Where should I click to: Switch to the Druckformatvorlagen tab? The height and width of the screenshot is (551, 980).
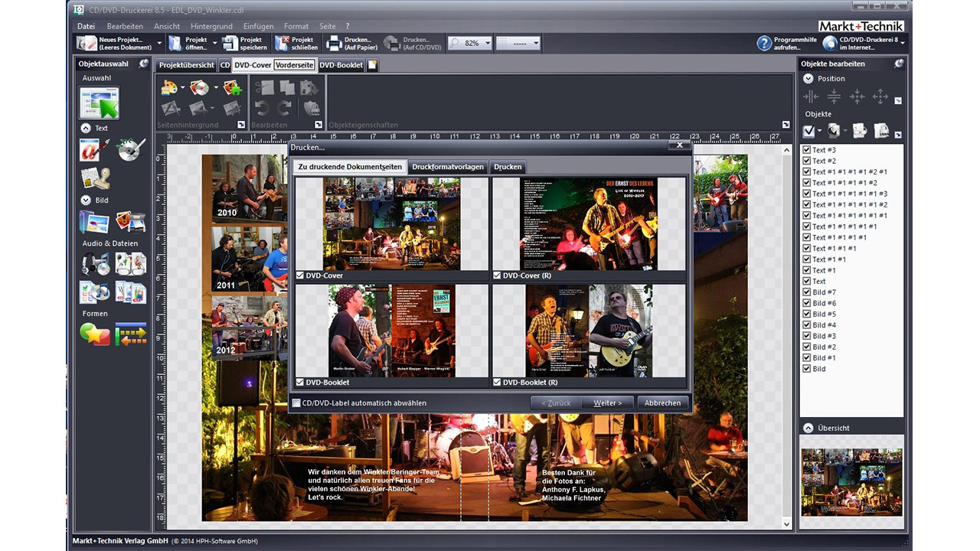[447, 167]
